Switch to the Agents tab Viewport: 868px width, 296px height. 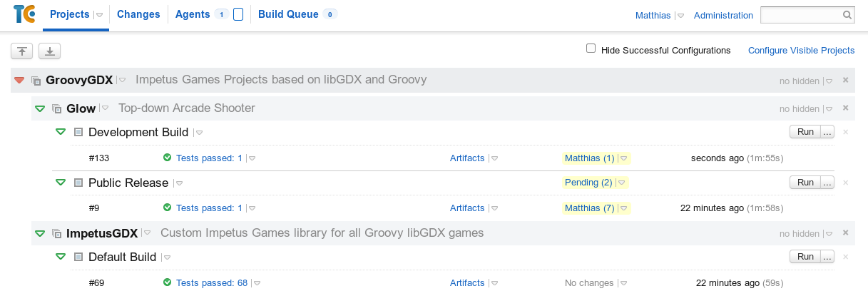pos(193,14)
